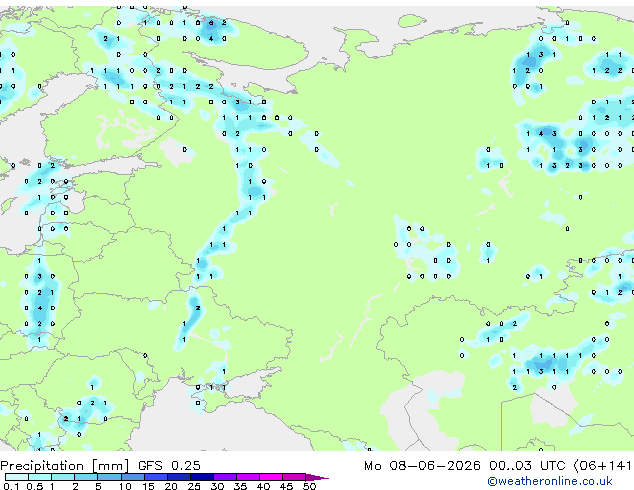The width and height of the screenshot is (634, 490).
Task: Select the 40–45 mm magenta legend swatch
Action: point(271,477)
